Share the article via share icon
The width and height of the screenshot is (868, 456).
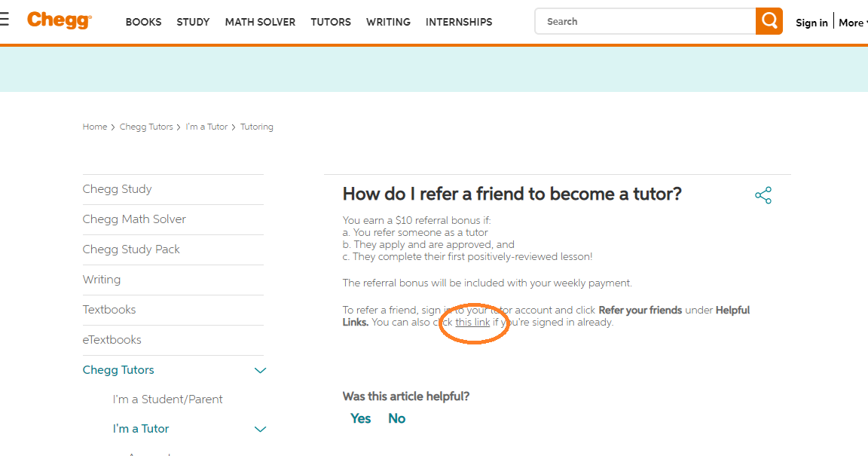tap(763, 195)
